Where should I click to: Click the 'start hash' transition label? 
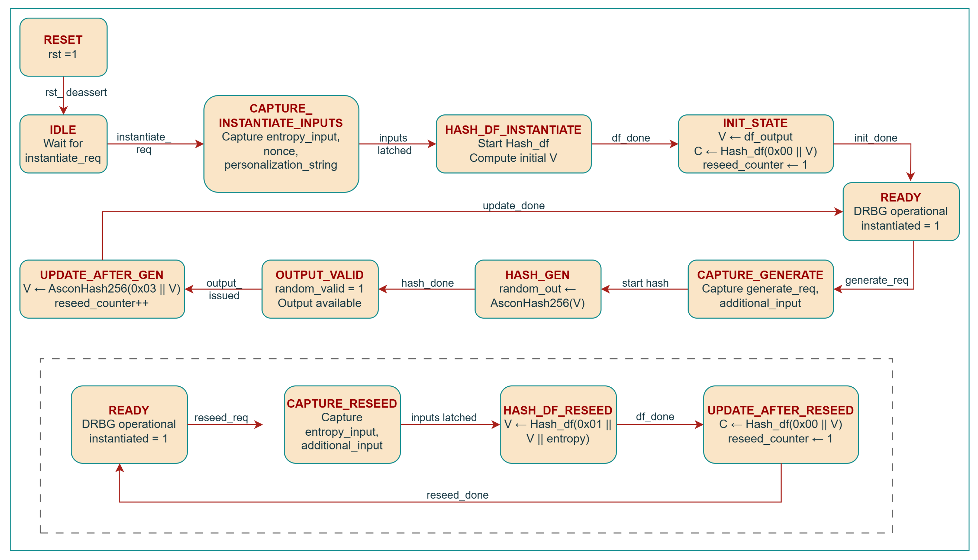[x=646, y=283]
